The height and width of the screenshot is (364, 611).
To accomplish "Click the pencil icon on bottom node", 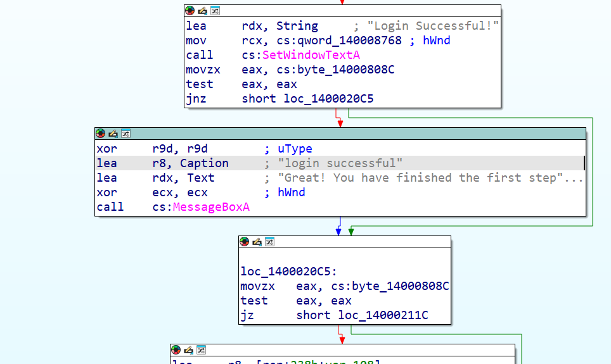I will pyautogui.click(x=188, y=350).
